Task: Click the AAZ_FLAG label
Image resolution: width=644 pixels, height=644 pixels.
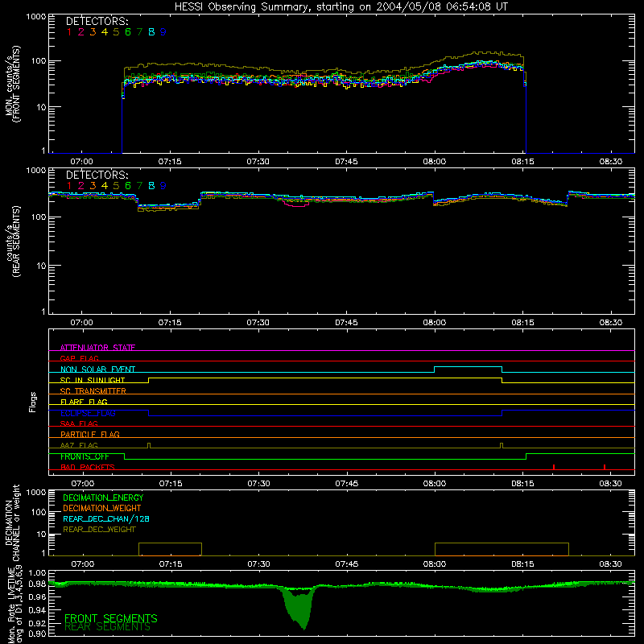Action: pos(79,445)
